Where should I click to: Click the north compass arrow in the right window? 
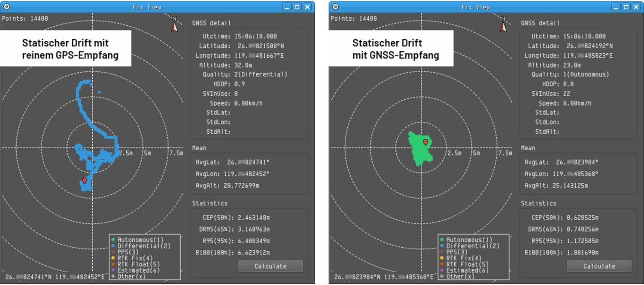coord(502,26)
